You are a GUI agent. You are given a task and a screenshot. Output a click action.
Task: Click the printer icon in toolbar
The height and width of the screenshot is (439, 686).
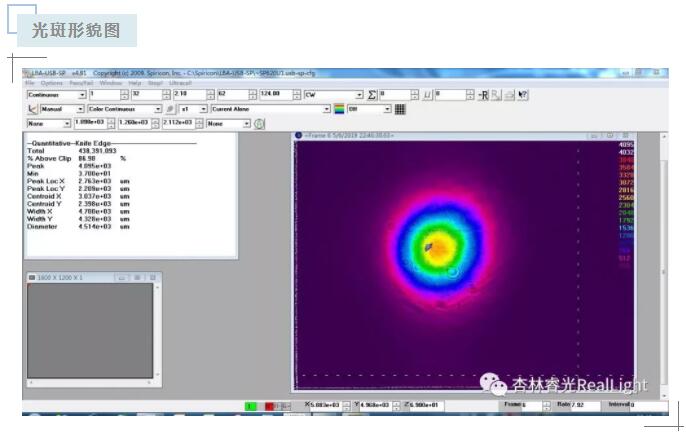pos(510,94)
